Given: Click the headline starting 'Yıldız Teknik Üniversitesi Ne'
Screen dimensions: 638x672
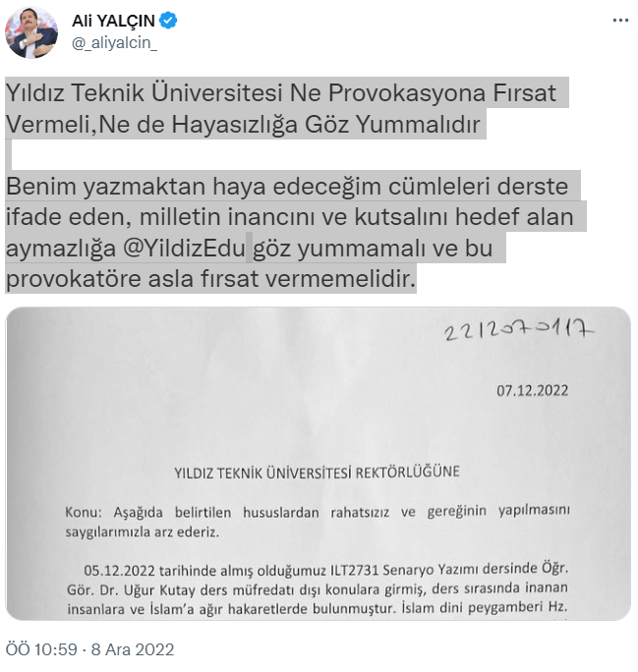Looking at the screenshot, I should pyautogui.click(x=281, y=92).
